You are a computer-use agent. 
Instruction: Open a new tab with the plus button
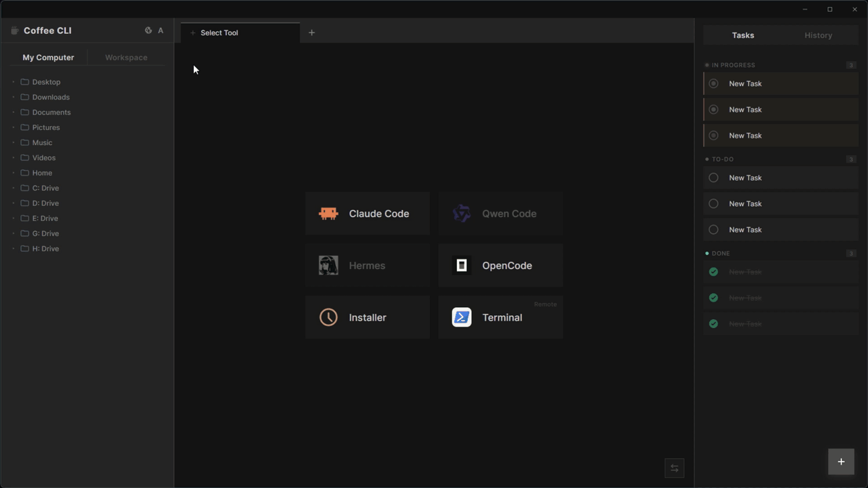311,32
